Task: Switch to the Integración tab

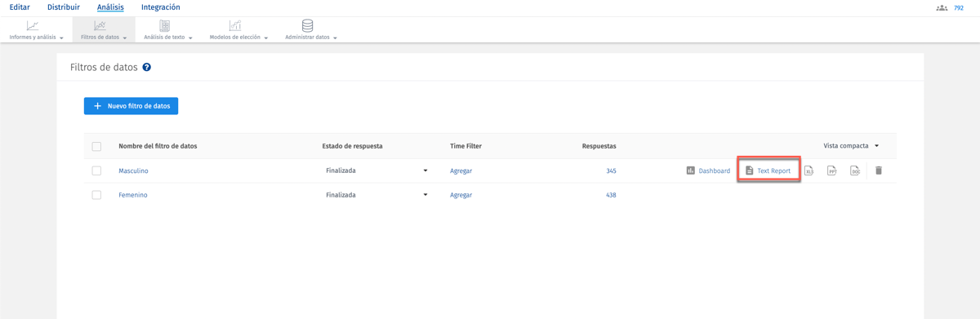Action: tap(160, 7)
